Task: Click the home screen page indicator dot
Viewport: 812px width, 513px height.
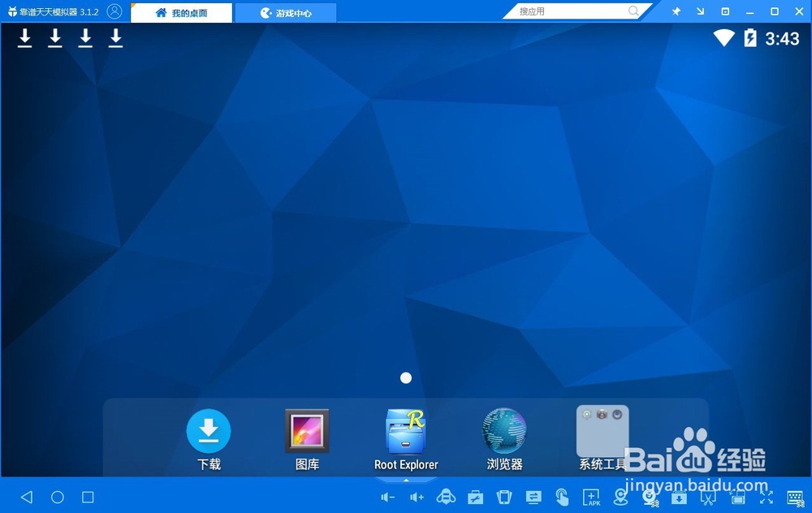Action: [406, 378]
